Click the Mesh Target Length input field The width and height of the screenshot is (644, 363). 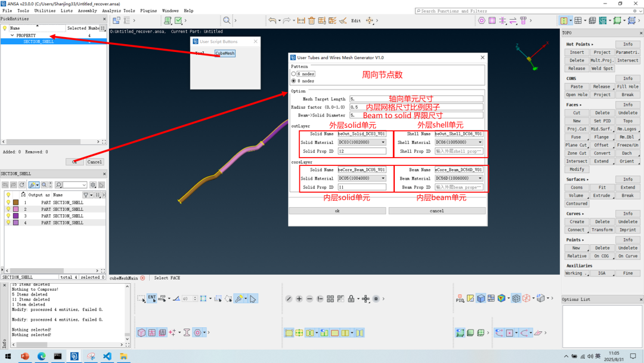pyautogui.click(x=416, y=99)
